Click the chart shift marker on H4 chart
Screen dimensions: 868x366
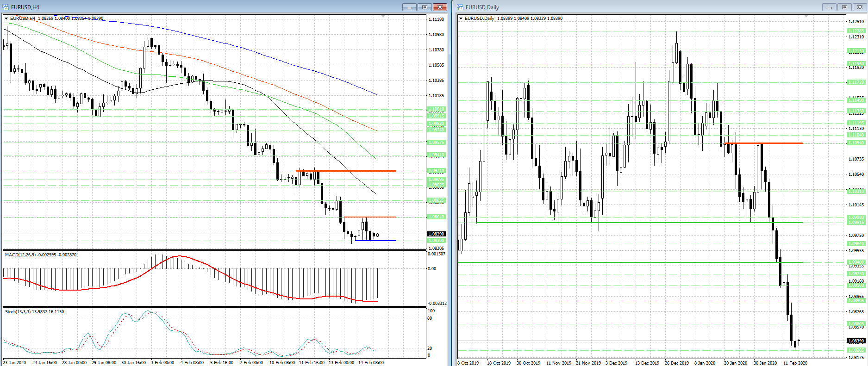point(383,16)
